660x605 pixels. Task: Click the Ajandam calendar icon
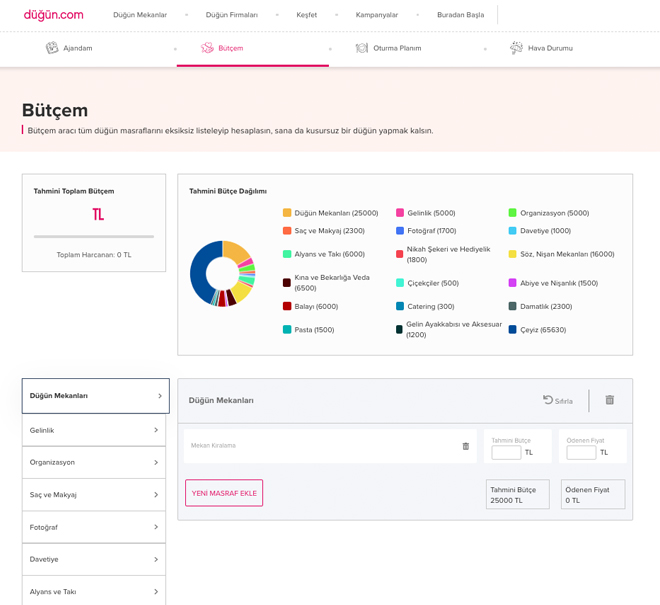tap(52, 48)
